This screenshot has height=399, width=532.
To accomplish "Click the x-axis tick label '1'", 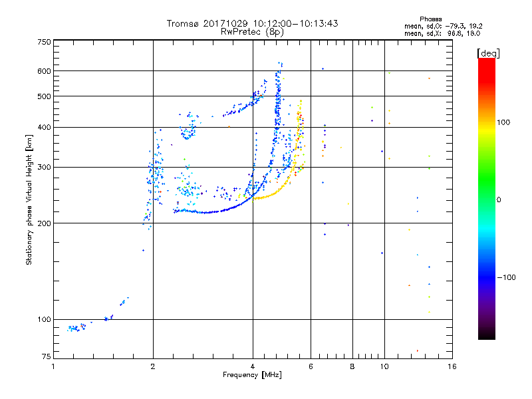I will pyautogui.click(x=53, y=366).
